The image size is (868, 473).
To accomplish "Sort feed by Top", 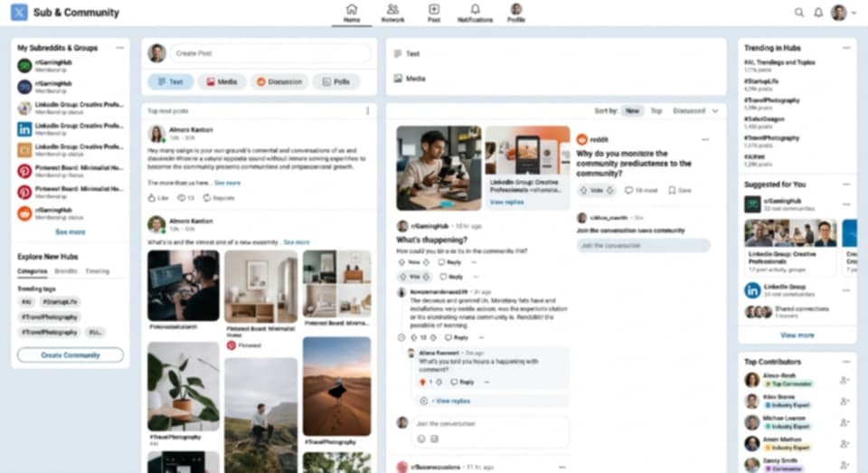I will point(656,110).
